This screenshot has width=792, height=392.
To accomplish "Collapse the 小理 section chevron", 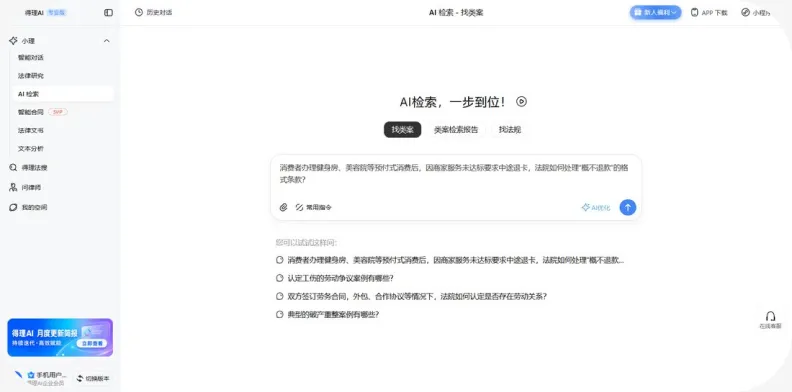I will (x=107, y=41).
